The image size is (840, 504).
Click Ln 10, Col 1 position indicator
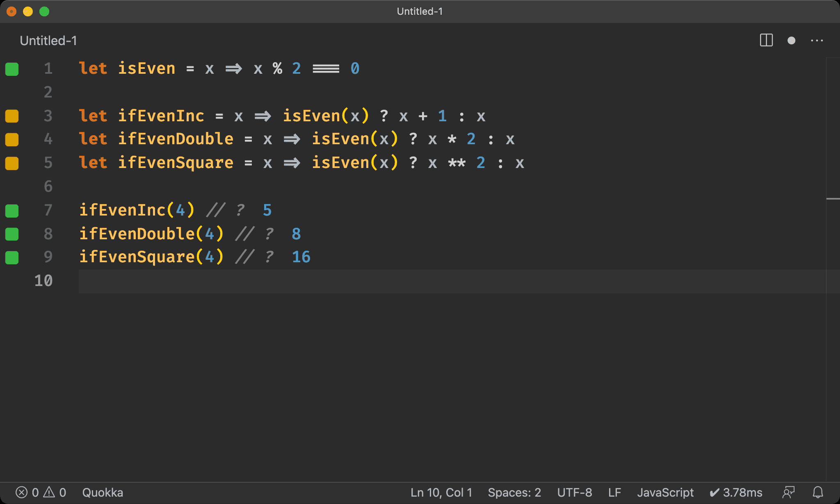pyautogui.click(x=441, y=492)
